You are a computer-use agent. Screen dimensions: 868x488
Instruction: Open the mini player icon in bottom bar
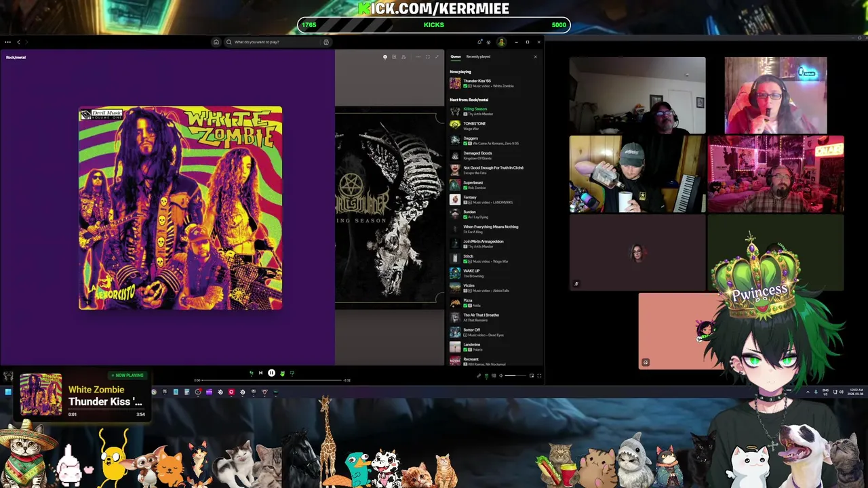point(532,375)
